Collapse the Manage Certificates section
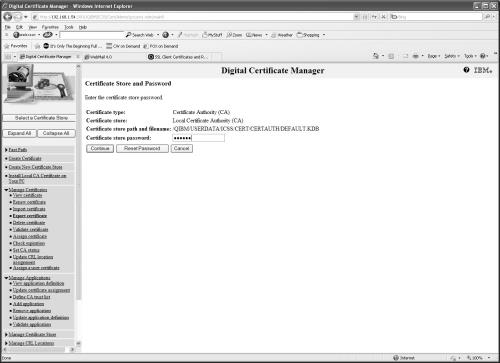500x363 pixels. click(x=6, y=190)
